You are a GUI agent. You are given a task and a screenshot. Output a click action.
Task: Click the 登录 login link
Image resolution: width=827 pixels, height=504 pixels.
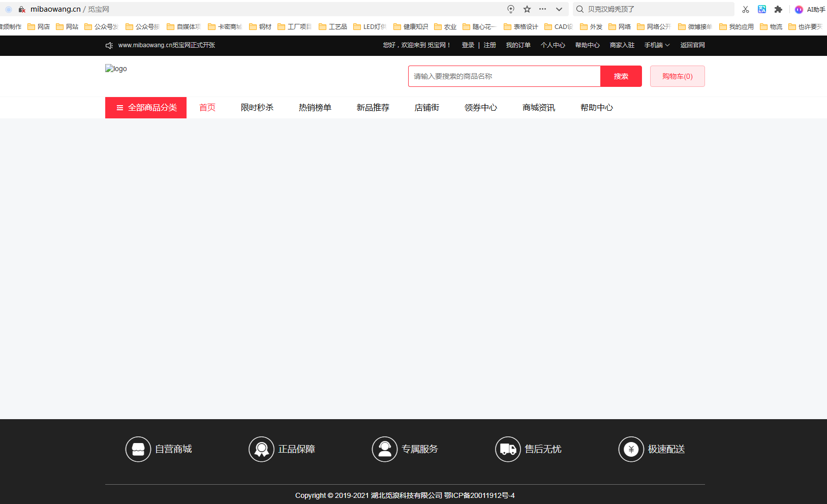pos(468,45)
